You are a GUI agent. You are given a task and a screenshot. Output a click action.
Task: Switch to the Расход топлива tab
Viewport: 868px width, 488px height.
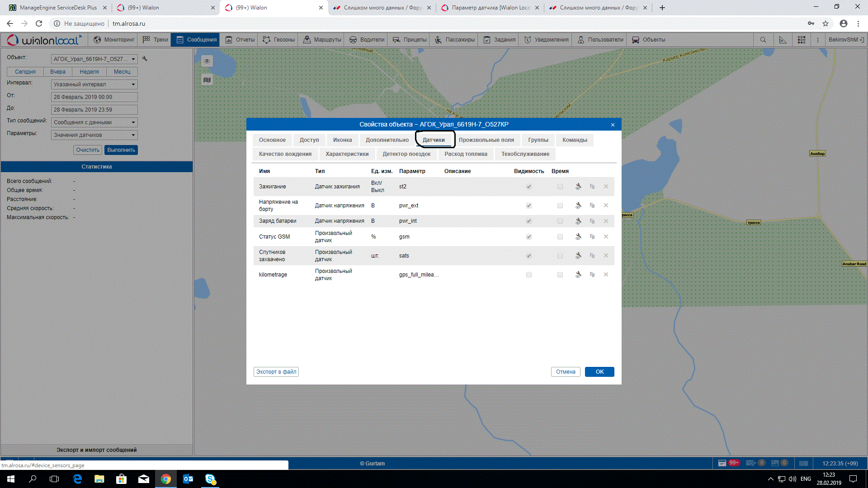tap(466, 154)
